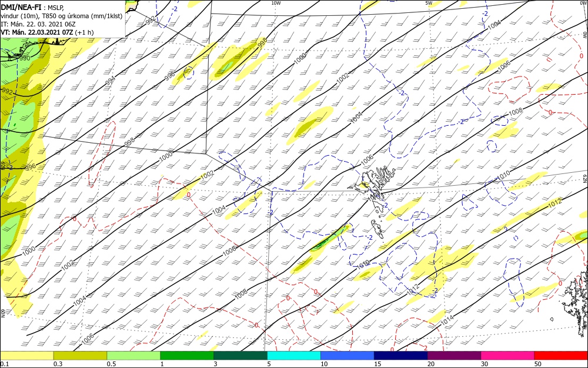Click the '10W' longitude label
The image size is (588, 368).
[x=276, y=3]
